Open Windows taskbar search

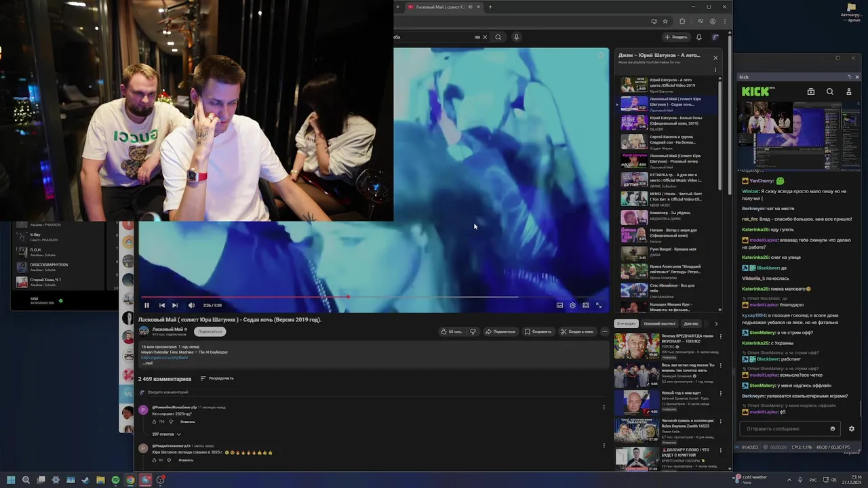click(x=26, y=480)
